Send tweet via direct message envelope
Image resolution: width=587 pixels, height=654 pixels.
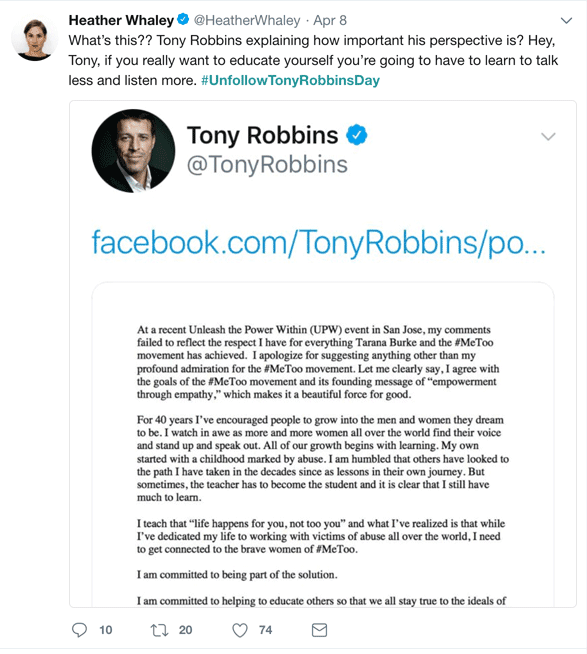point(320,630)
